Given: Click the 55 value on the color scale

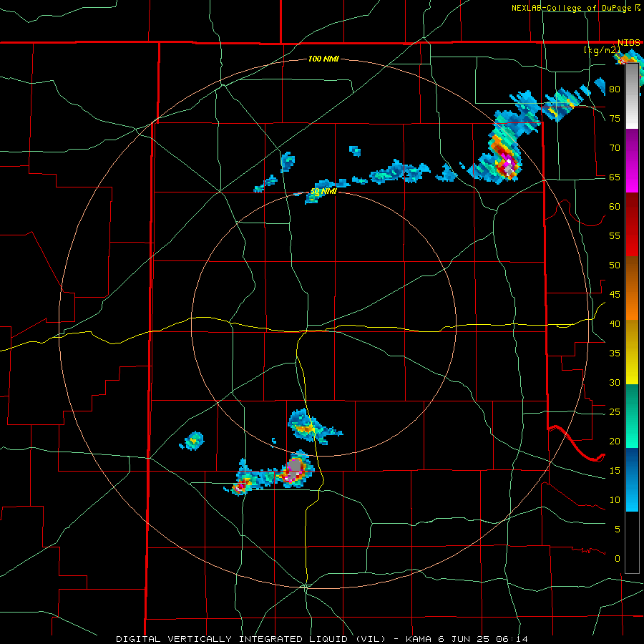Looking at the screenshot, I should point(615,235).
